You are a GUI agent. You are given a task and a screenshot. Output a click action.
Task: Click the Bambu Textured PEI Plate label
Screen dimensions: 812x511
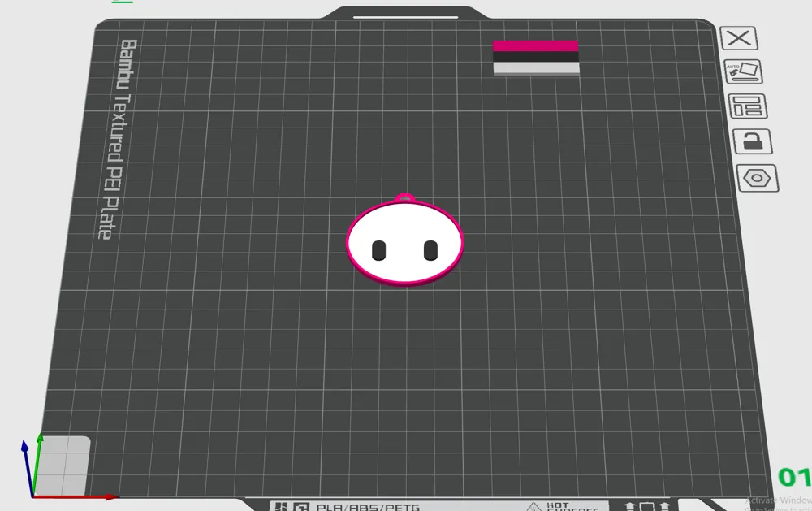pos(118,139)
